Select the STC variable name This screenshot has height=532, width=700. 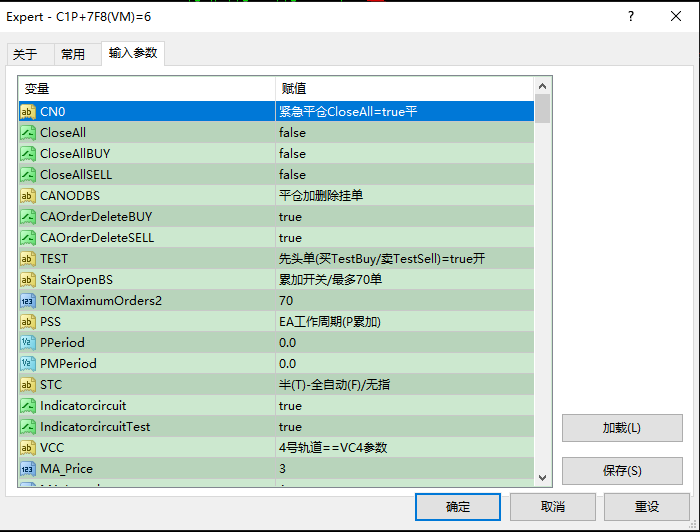click(x=51, y=384)
